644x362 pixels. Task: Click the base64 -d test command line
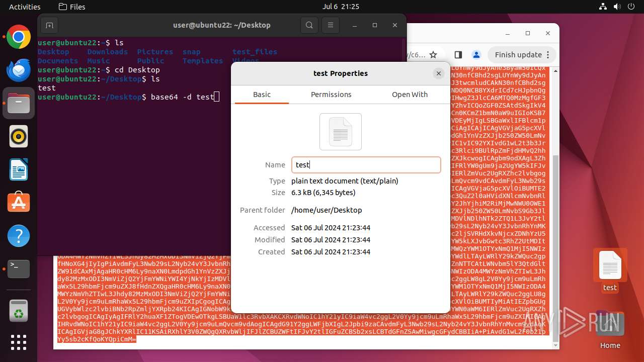point(183,97)
